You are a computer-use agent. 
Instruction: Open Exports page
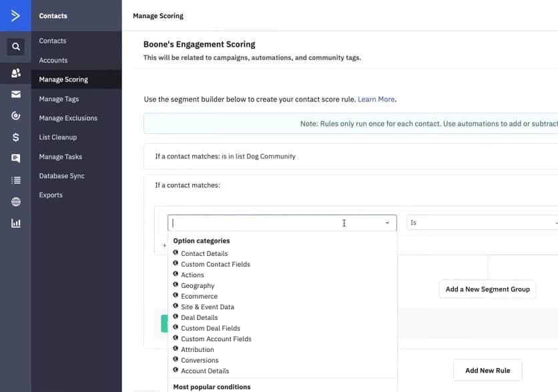click(x=51, y=195)
